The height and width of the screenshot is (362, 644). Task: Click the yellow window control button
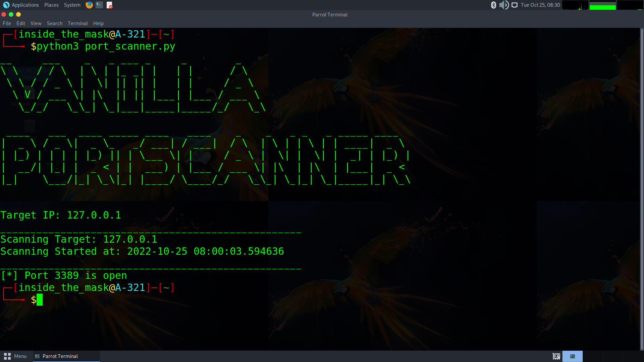tap(18, 14)
